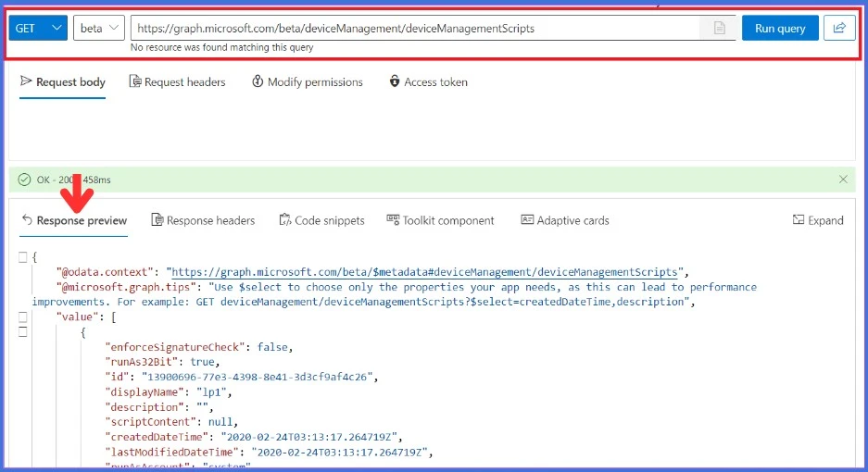The width and height of the screenshot is (868, 472).
Task: Open the Adaptive cards tab
Action: (x=565, y=220)
